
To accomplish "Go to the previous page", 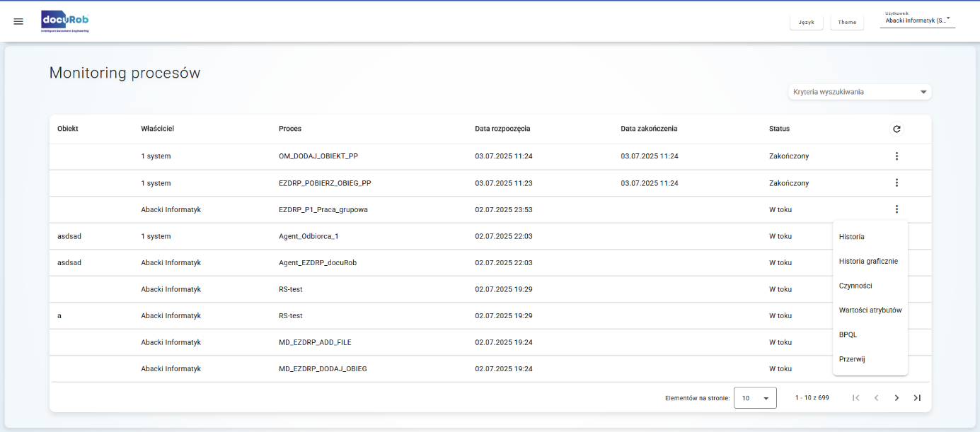I will (876, 398).
